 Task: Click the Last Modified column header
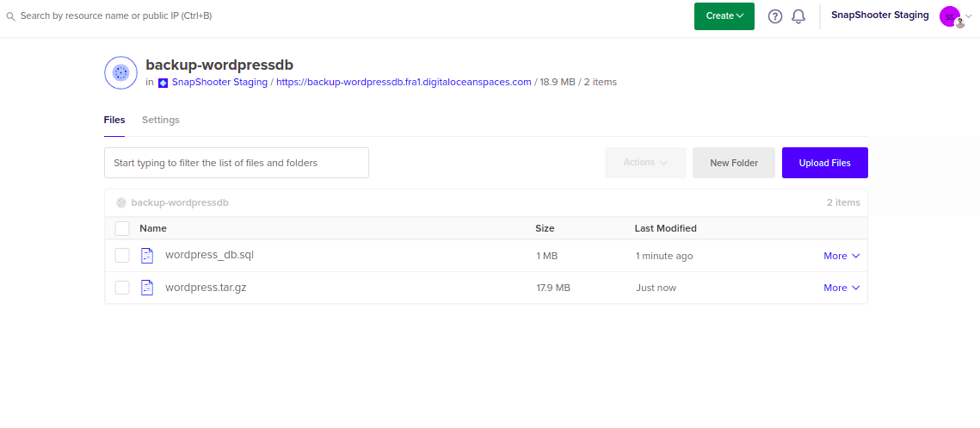pos(666,228)
